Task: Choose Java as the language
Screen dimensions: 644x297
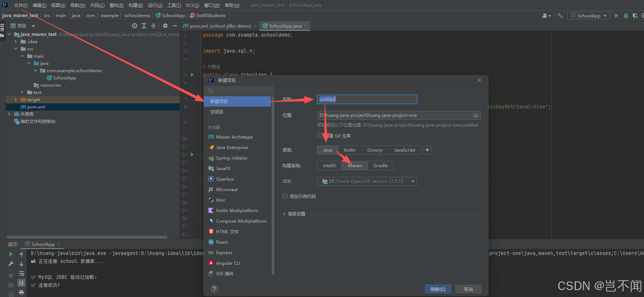Action: [x=327, y=150]
